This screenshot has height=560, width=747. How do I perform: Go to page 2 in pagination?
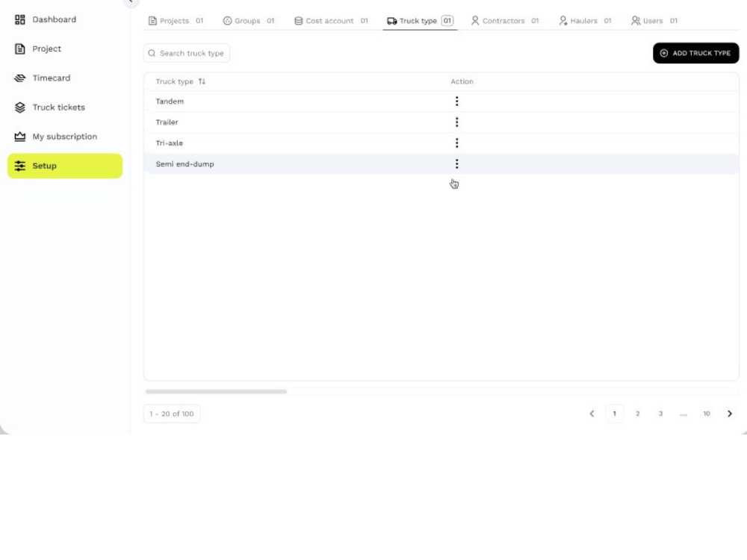pyautogui.click(x=637, y=414)
